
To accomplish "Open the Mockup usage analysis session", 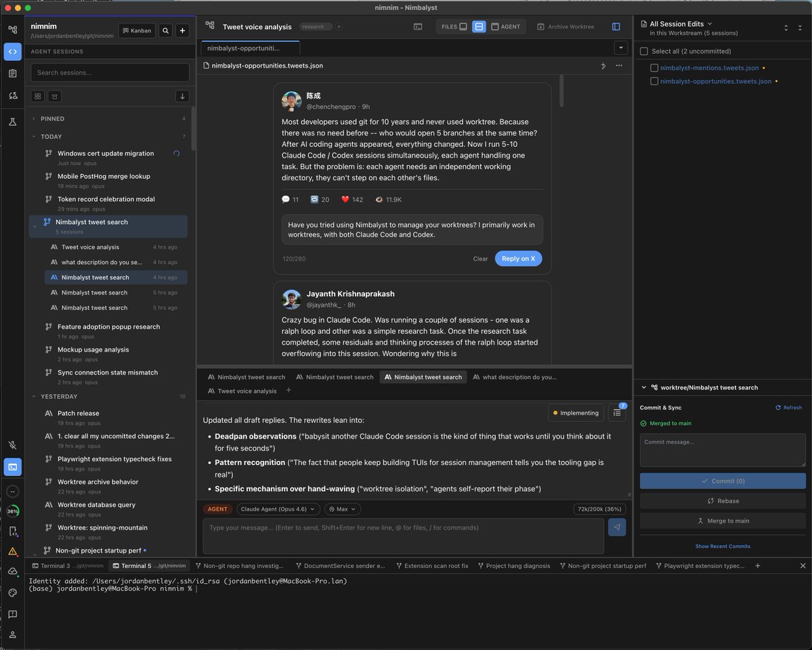I will pyautogui.click(x=108, y=353).
